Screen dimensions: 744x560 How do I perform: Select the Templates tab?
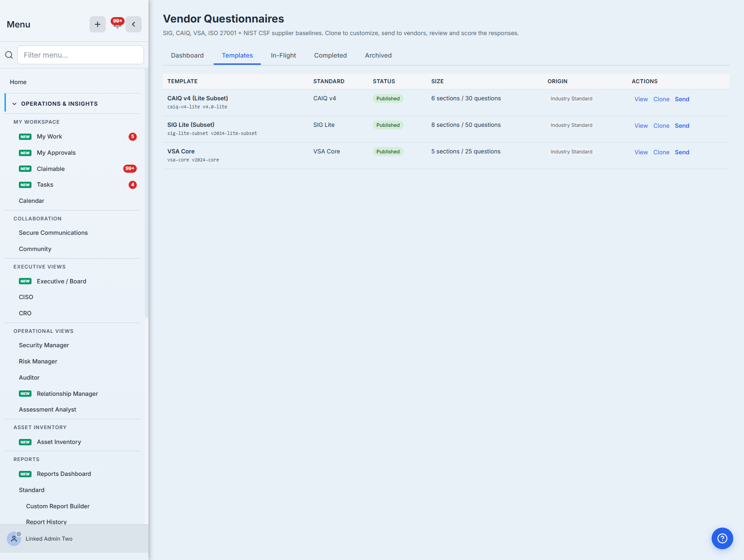click(237, 55)
